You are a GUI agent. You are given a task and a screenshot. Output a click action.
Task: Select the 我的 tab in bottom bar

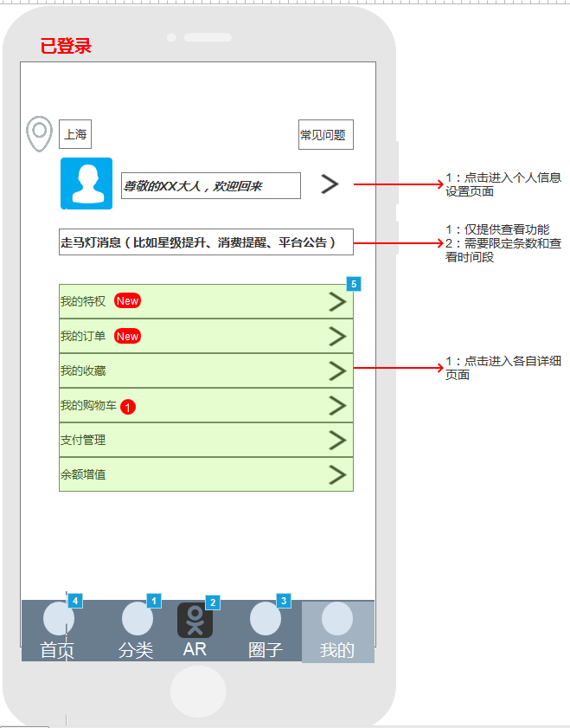click(337, 632)
